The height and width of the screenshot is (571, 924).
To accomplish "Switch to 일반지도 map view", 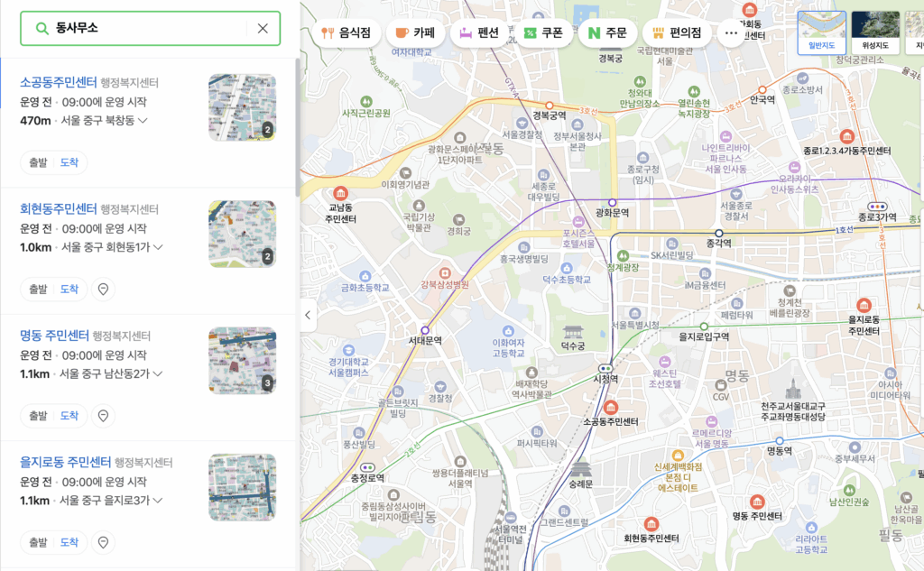I will [x=821, y=33].
